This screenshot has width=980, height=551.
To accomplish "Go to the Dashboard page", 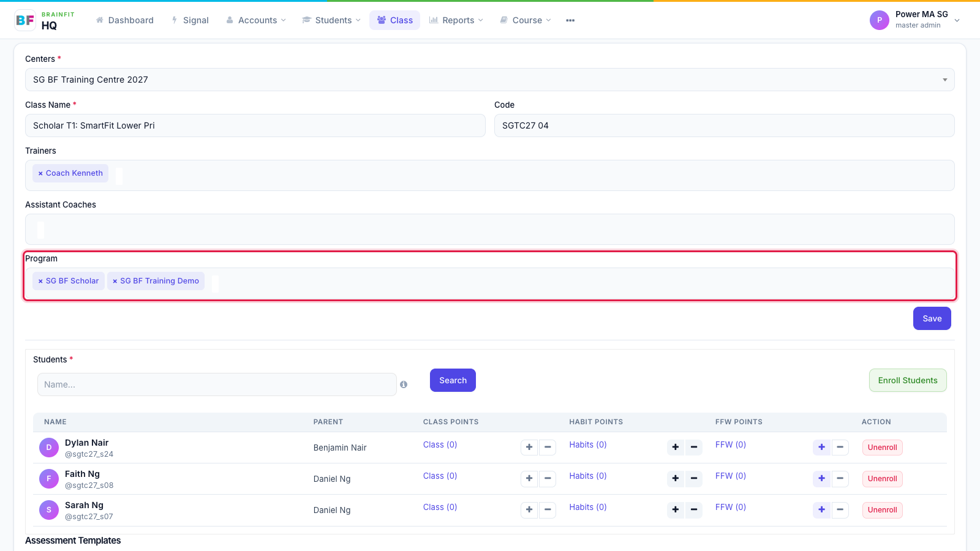I will click(x=125, y=20).
